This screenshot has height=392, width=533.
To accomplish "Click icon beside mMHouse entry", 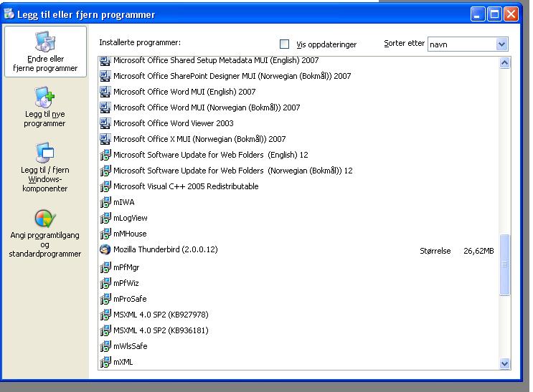I will 105,234.
